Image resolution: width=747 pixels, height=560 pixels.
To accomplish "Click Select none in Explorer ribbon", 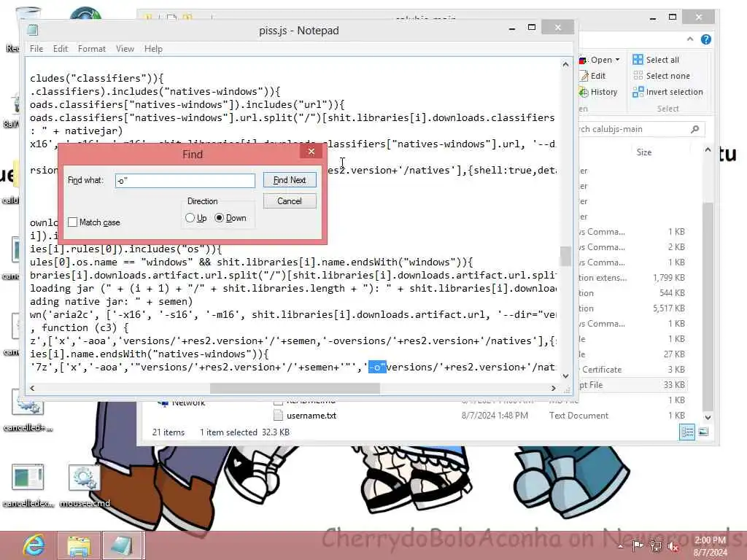I will click(x=661, y=76).
